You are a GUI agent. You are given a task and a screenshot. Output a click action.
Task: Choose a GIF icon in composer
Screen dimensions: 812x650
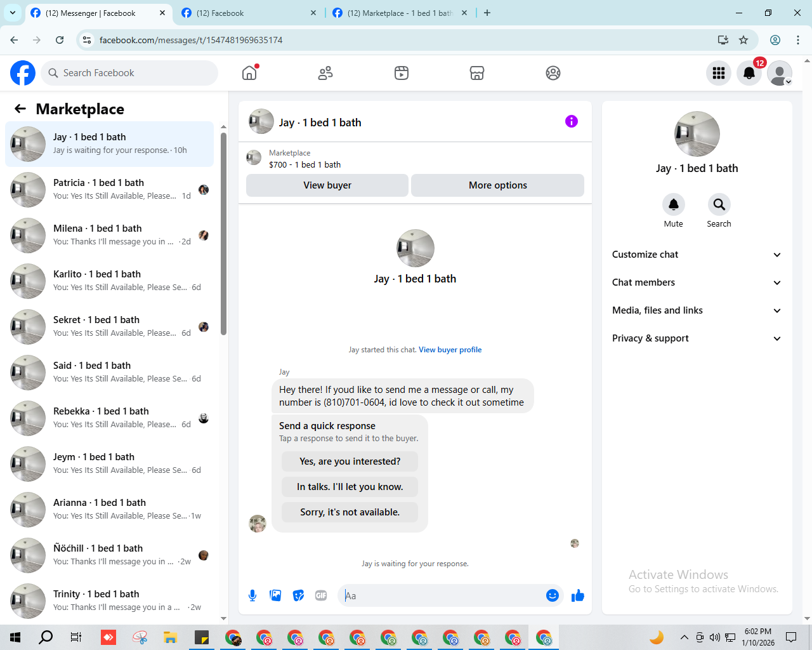click(x=321, y=595)
